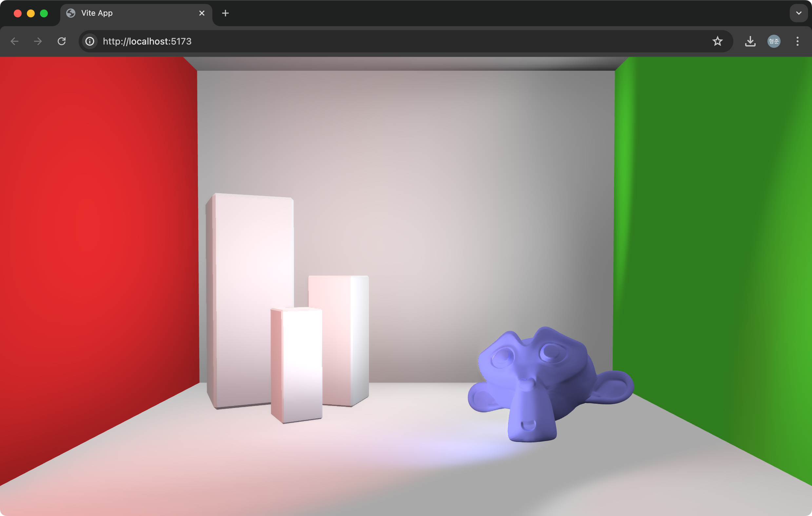Image resolution: width=812 pixels, height=516 pixels.
Task: Click the browser forward arrow
Action: coord(38,41)
